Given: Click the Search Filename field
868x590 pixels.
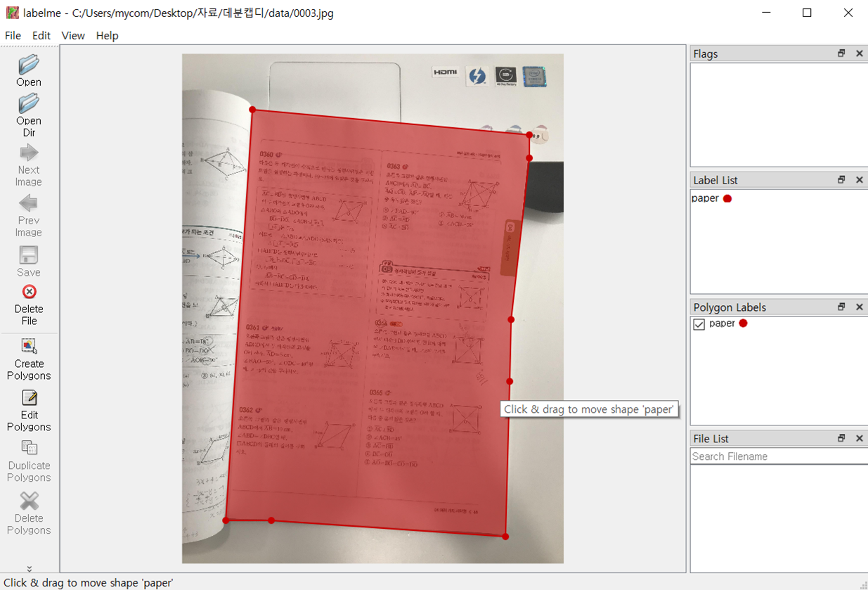Looking at the screenshot, I should point(779,456).
